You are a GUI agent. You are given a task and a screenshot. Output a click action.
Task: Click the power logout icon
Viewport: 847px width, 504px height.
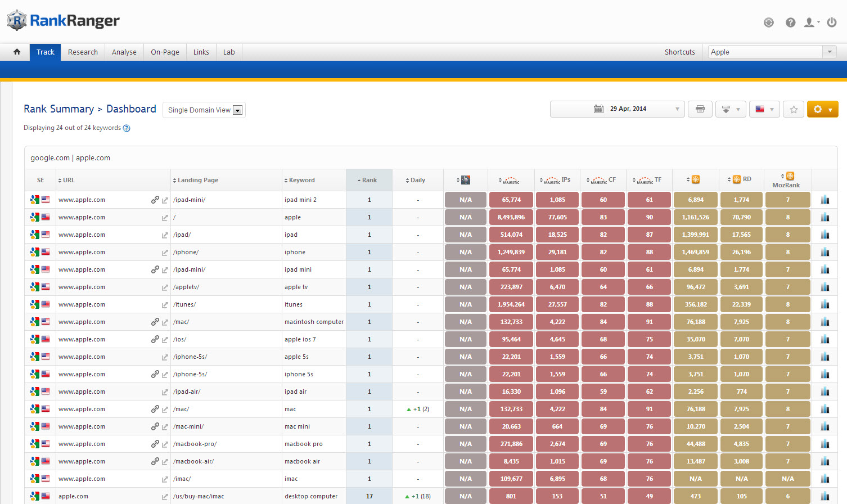831,22
